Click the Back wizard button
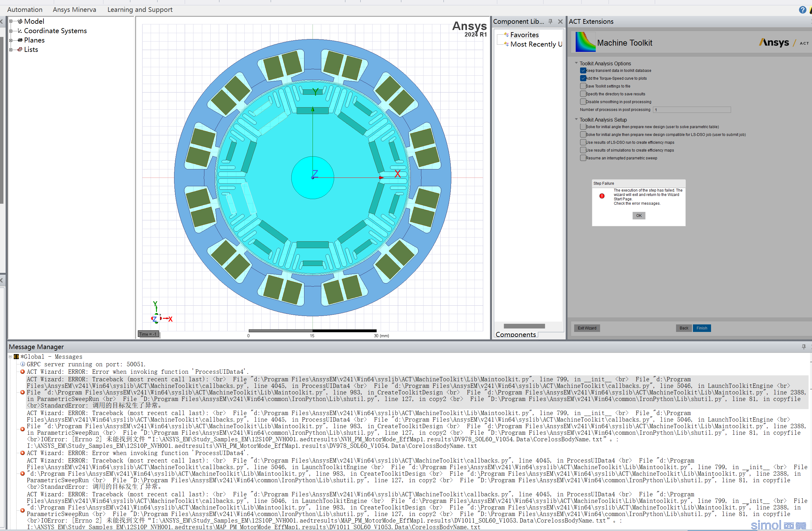The width and height of the screenshot is (812, 531). click(x=684, y=328)
